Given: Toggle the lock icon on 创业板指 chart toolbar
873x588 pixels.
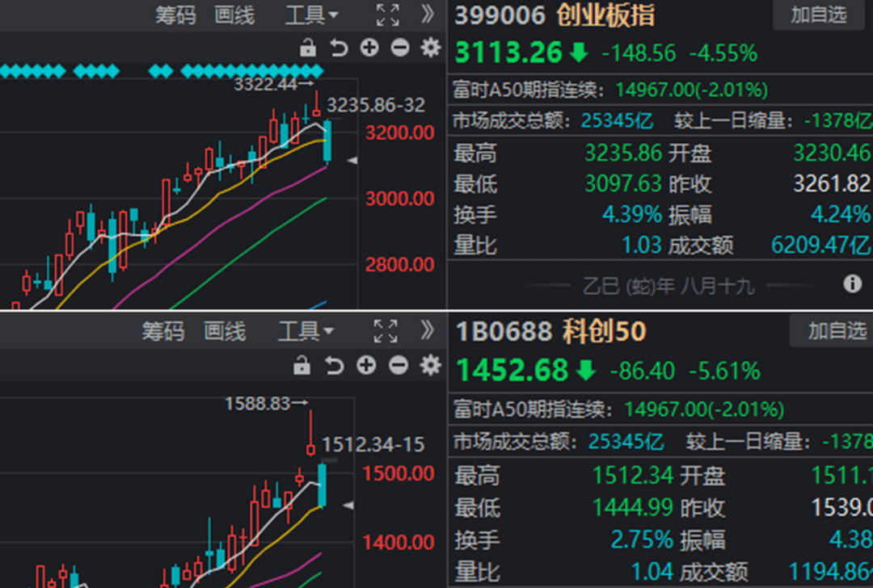Looking at the screenshot, I should click(308, 48).
